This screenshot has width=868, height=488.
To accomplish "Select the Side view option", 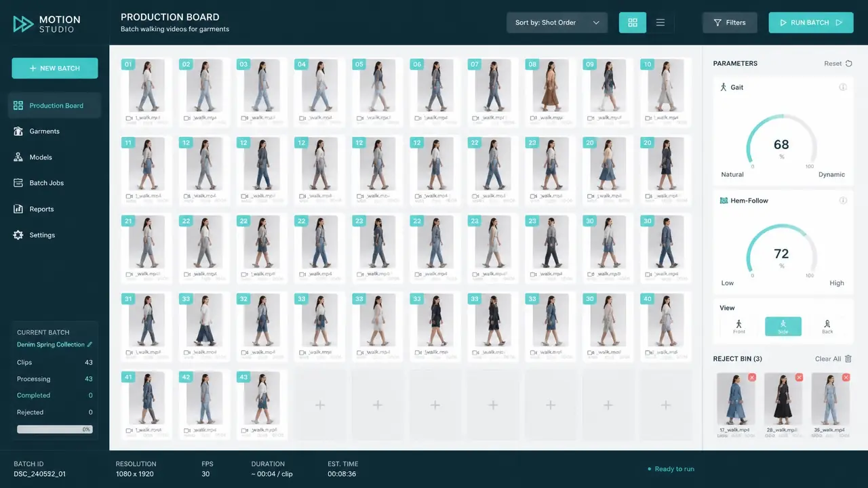I will coord(783,327).
